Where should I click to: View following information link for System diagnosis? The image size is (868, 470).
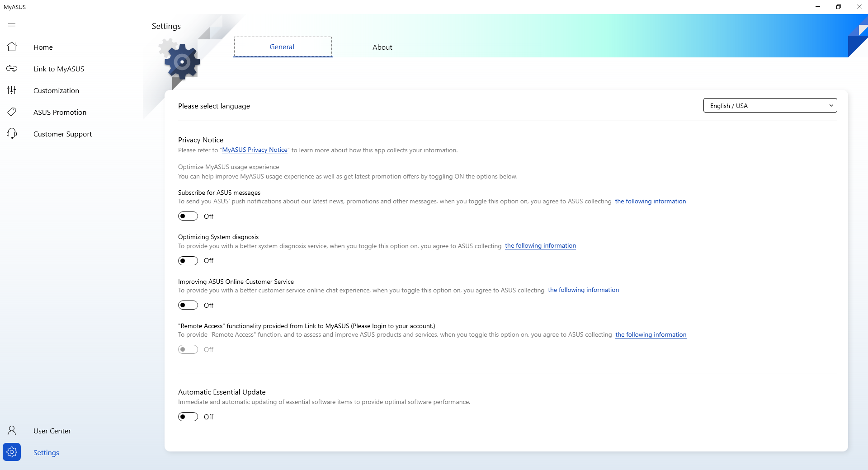click(x=540, y=246)
